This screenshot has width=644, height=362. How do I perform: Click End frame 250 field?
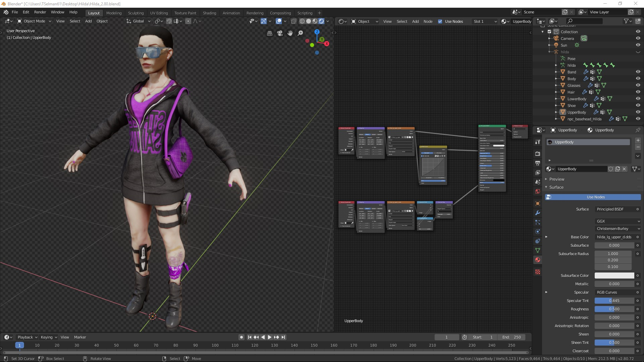point(512,337)
